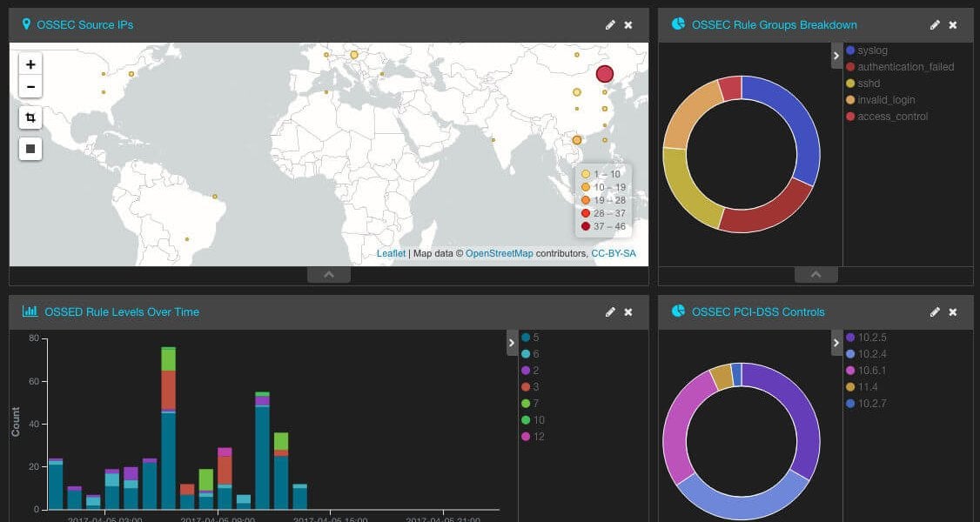Select the 10.6.1 PCI-DSS legend entry
This screenshot has height=522, width=980.
tap(866, 371)
